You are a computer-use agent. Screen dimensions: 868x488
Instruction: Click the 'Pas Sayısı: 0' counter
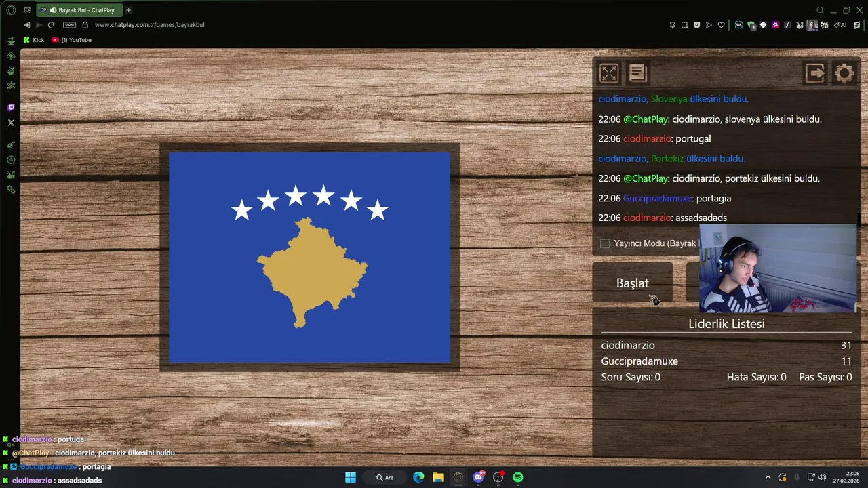click(x=825, y=377)
